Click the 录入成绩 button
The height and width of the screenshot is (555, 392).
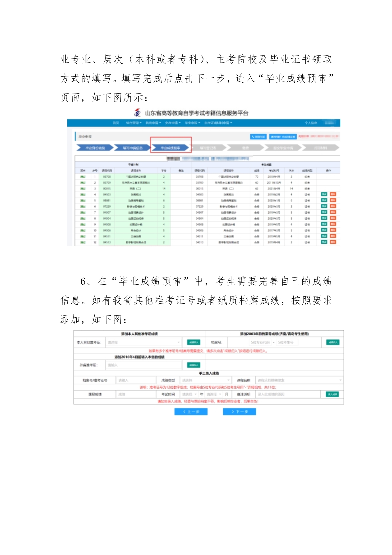[332, 394]
